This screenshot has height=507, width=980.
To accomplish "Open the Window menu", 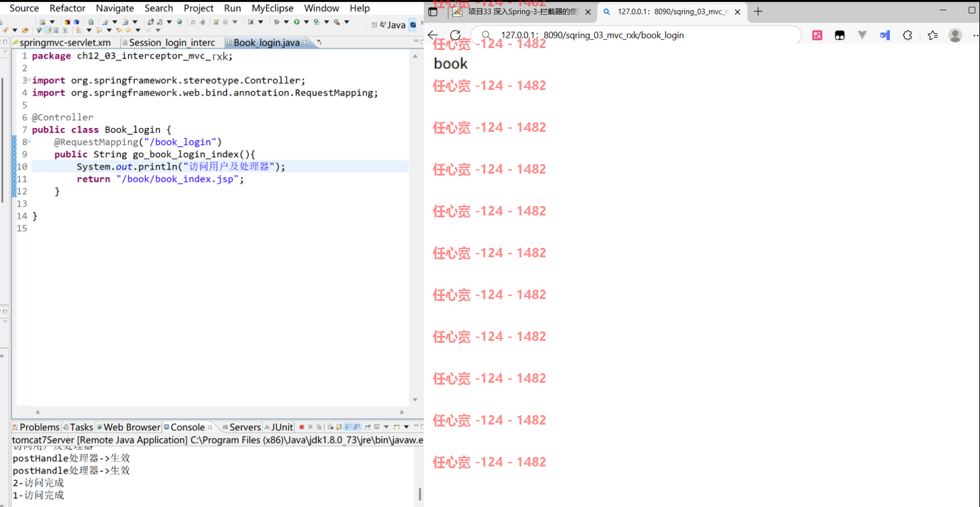I will click(x=321, y=8).
